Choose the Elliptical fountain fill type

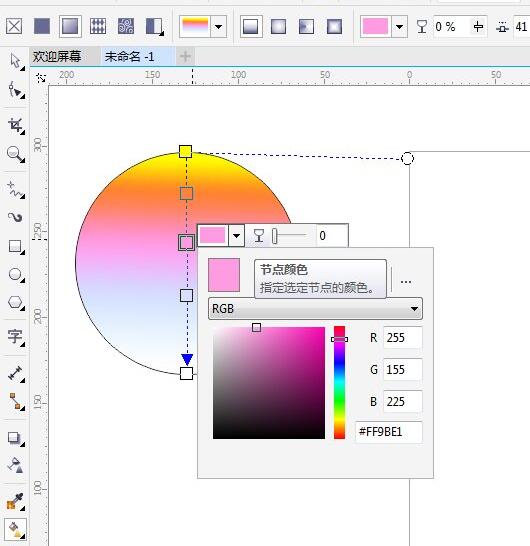(279, 26)
